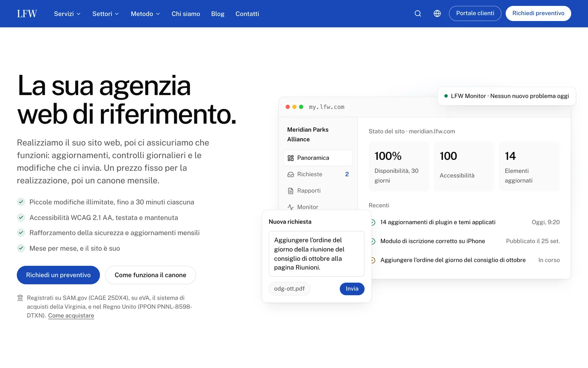Expand the Metodo dropdown menu
Image resolution: width=588 pixels, height=368 pixels.
[145, 14]
